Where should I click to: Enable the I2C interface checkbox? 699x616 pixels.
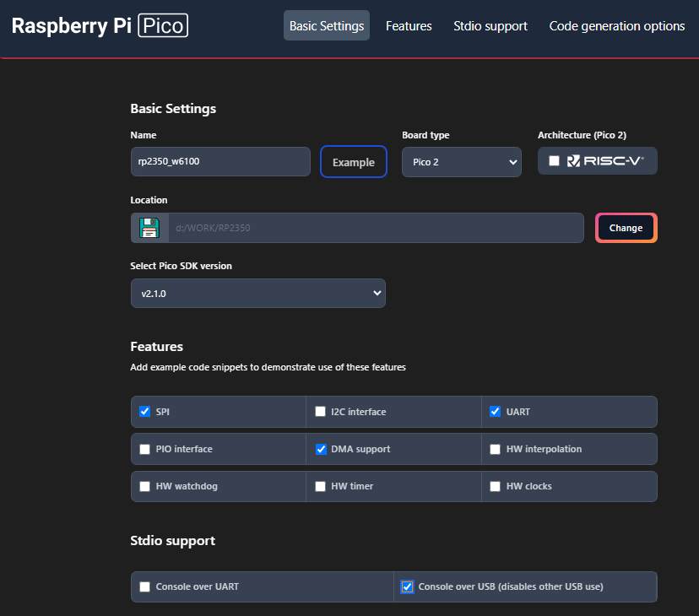320,412
